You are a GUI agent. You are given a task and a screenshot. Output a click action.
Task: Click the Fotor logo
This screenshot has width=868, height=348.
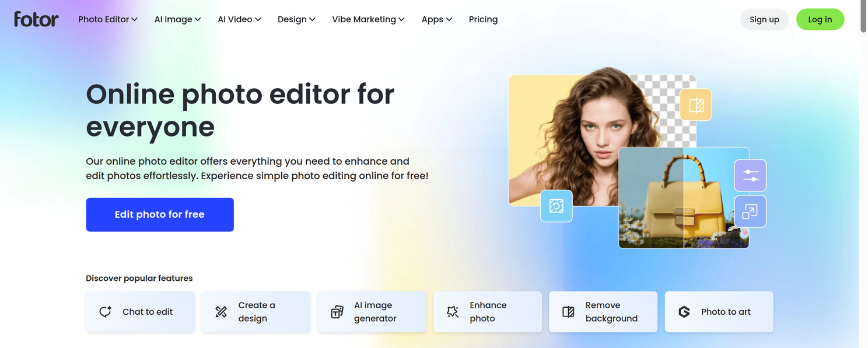click(x=36, y=19)
